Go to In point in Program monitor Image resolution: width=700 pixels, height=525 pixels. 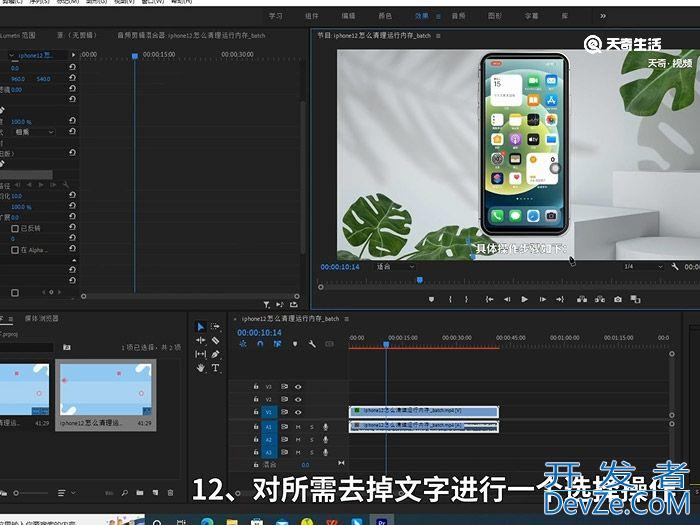click(489, 300)
